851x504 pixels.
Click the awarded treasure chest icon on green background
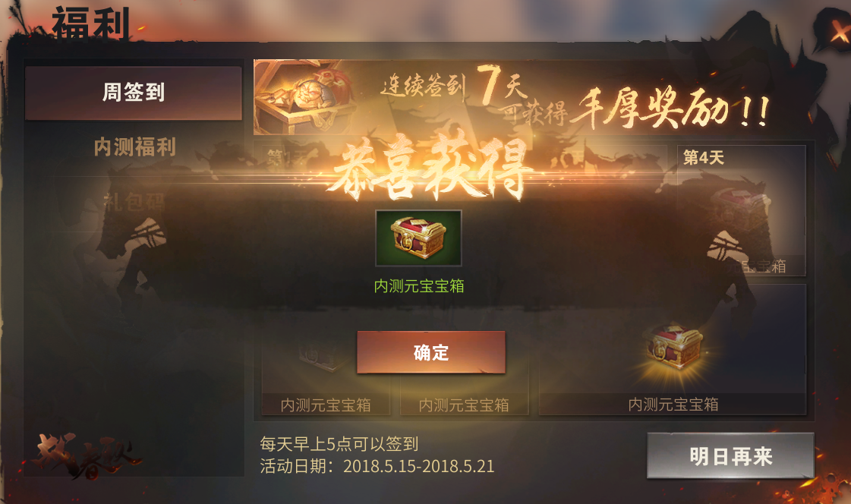point(418,238)
